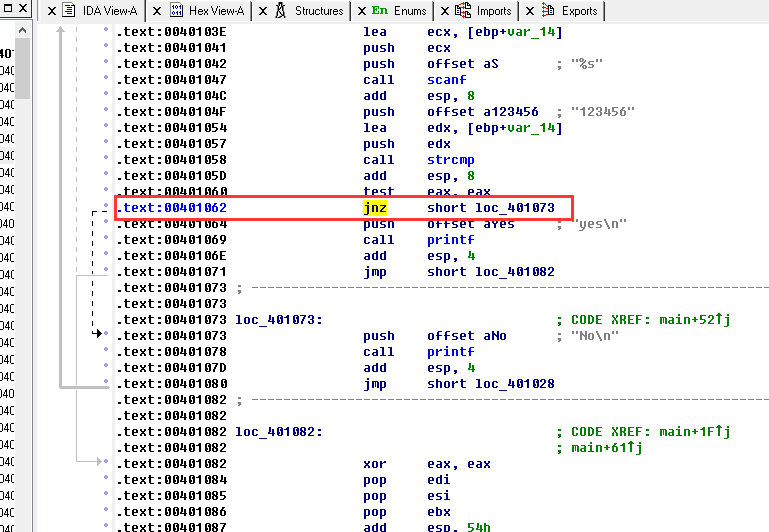
Task: Click the left panel's vertical scrollbar thumb
Action: pyautogui.click(x=21, y=70)
